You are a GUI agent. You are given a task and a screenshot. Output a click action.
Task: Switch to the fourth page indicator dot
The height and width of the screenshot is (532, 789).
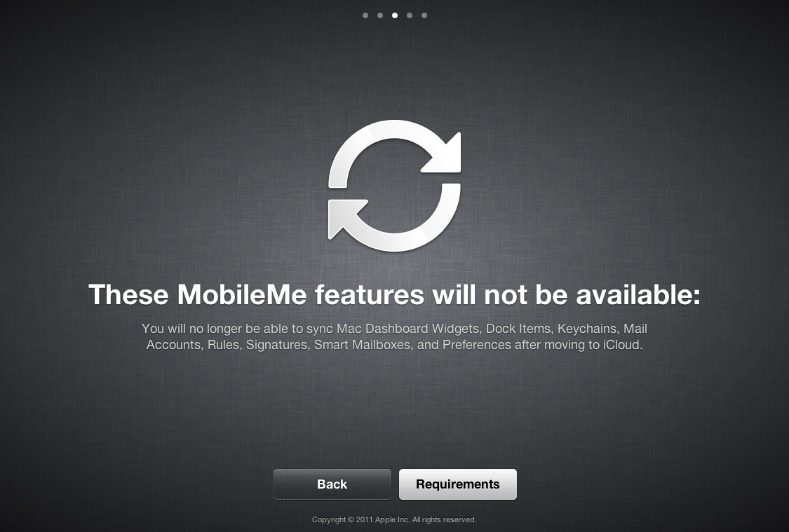[410, 15]
